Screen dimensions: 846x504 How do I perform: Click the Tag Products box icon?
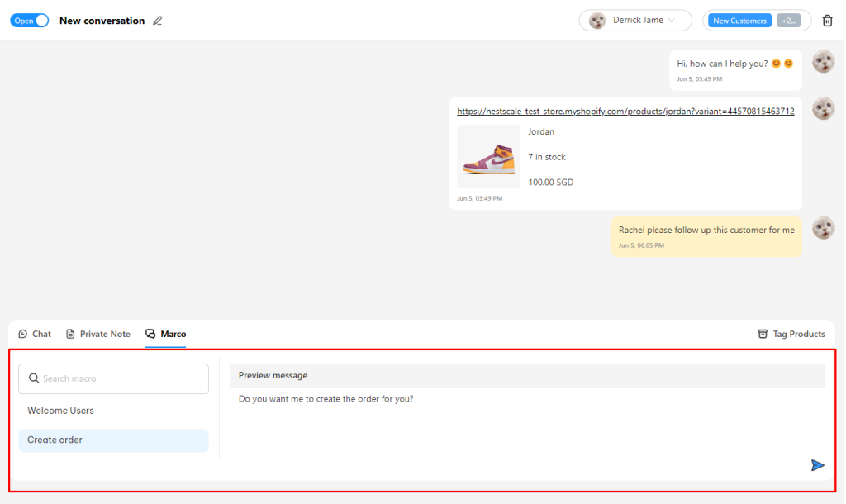pyautogui.click(x=763, y=334)
